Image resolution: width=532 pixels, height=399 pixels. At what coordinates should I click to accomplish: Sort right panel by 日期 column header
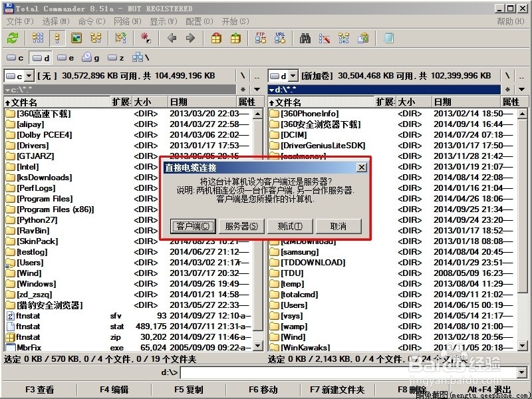tap(467, 102)
